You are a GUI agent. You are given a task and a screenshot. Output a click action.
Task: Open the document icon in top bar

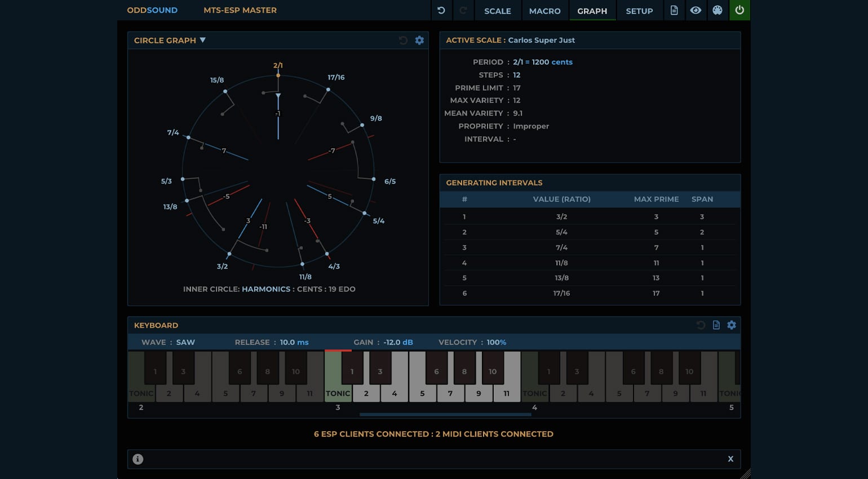point(674,10)
